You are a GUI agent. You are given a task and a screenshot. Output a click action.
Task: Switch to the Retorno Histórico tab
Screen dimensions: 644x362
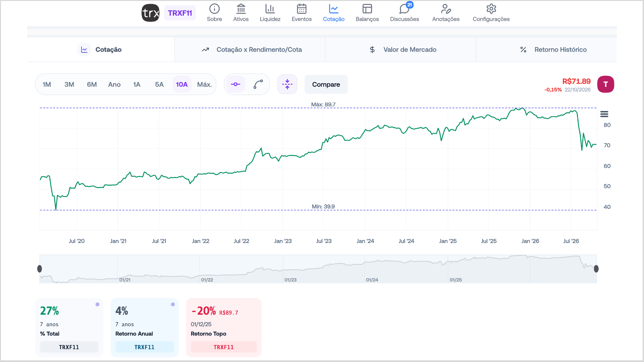pos(546,50)
